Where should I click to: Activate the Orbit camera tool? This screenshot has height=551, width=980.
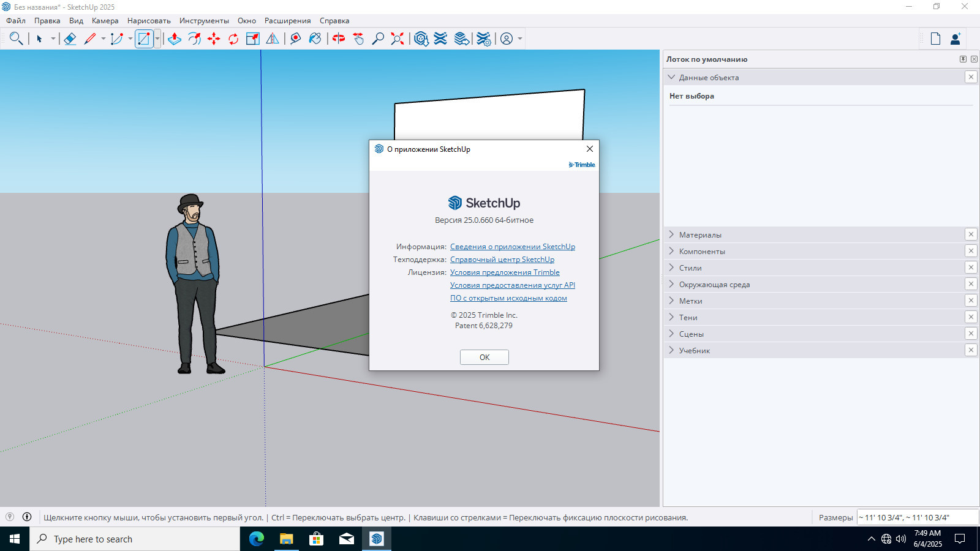click(x=339, y=39)
